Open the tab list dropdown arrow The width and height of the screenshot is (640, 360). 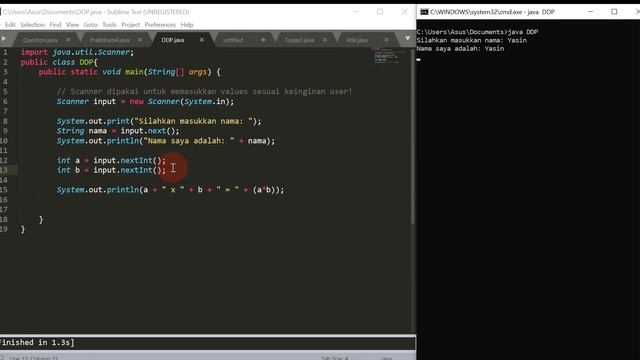click(407, 38)
